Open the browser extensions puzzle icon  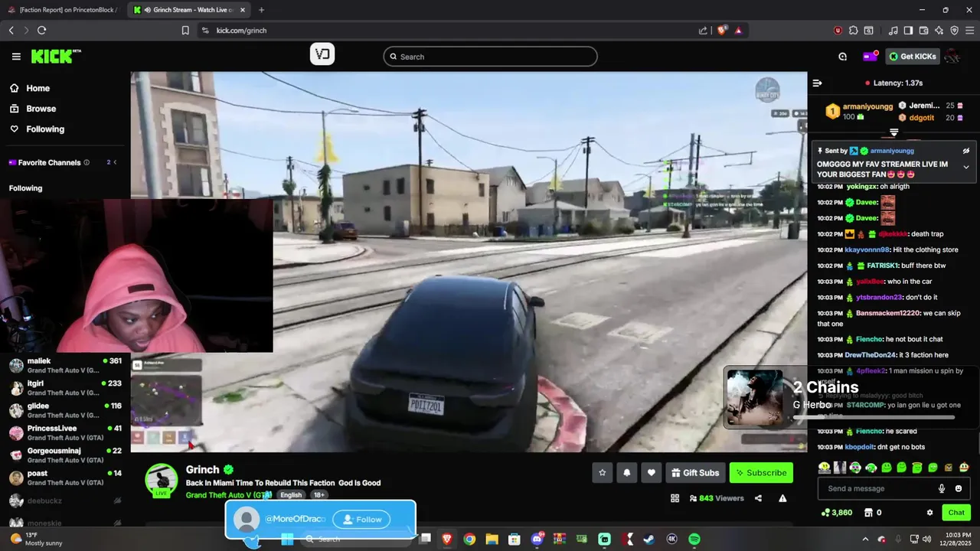point(853,31)
